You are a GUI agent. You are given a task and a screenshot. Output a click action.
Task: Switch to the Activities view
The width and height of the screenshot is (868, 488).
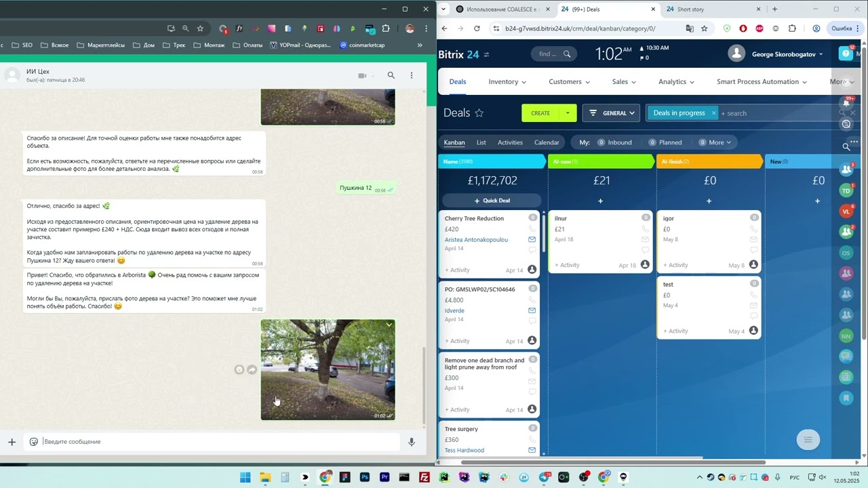(510, 142)
